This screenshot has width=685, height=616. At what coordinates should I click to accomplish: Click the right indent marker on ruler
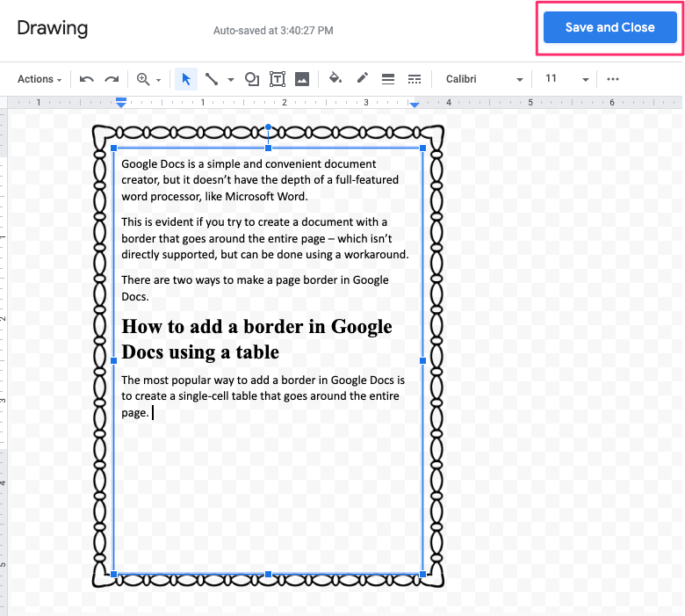(x=415, y=104)
